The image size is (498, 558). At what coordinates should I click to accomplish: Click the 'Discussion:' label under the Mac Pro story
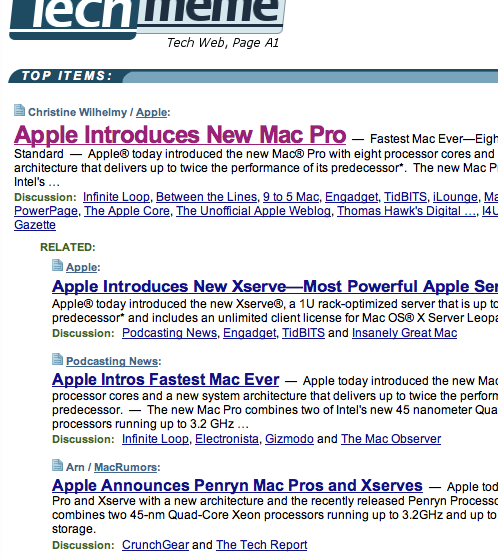(x=45, y=197)
